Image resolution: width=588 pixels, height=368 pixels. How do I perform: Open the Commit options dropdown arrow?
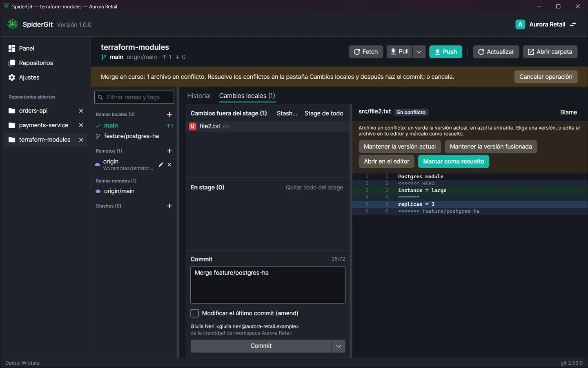[x=339, y=346]
